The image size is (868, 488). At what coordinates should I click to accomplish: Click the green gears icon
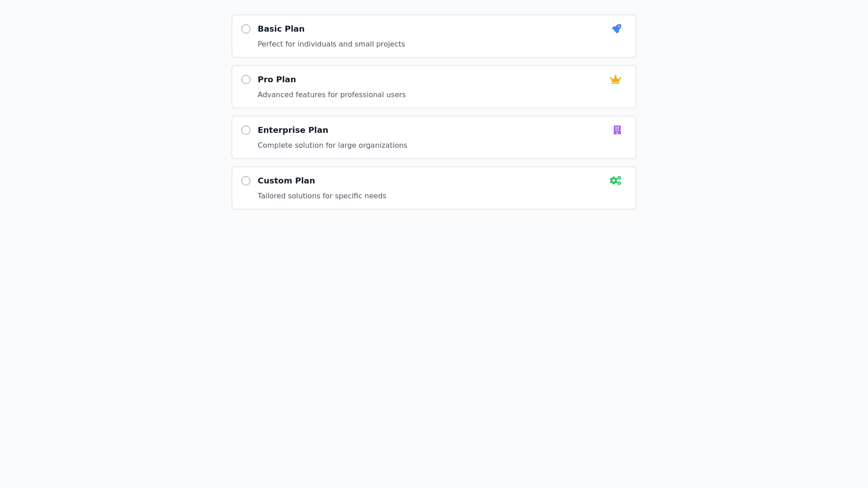pyautogui.click(x=615, y=181)
